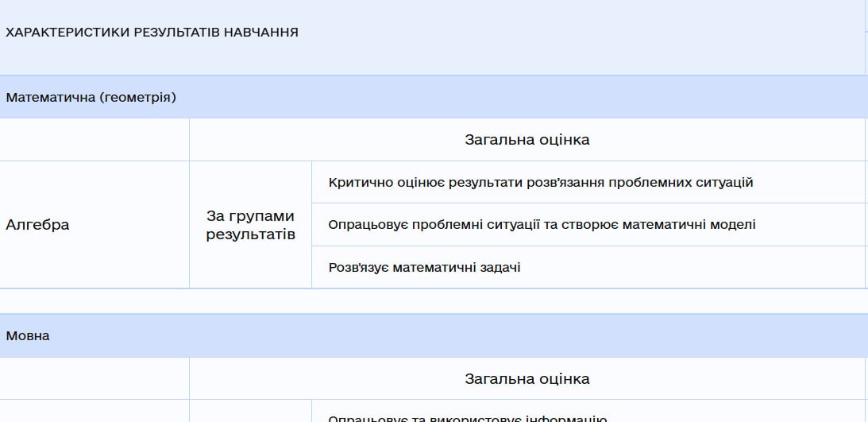Click blank cell left of "Опрацьовує та використовує інформацію"
Screen dimensions: 868x422
coord(250,412)
